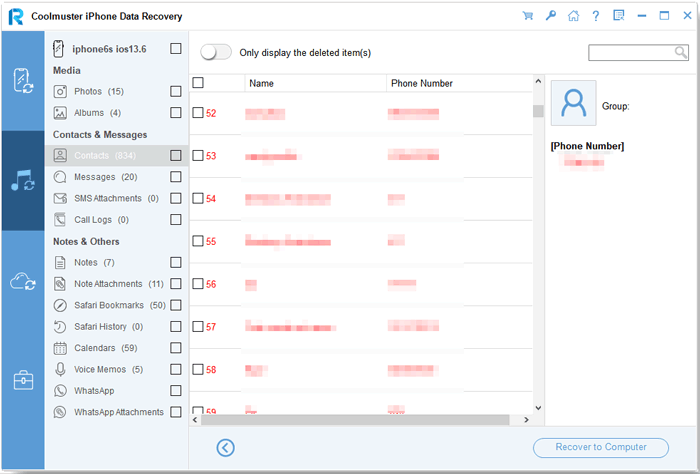Open the toolbox briefcase sidebar icon
Image resolution: width=700 pixels, height=474 pixels.
click(x=23, y=380)
